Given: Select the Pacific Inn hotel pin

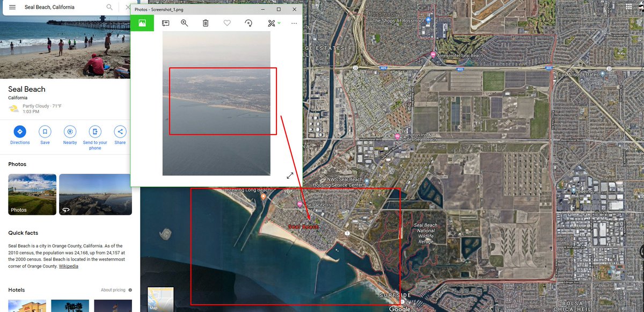Looking at the screenshot, I should [x=299, y=204].
